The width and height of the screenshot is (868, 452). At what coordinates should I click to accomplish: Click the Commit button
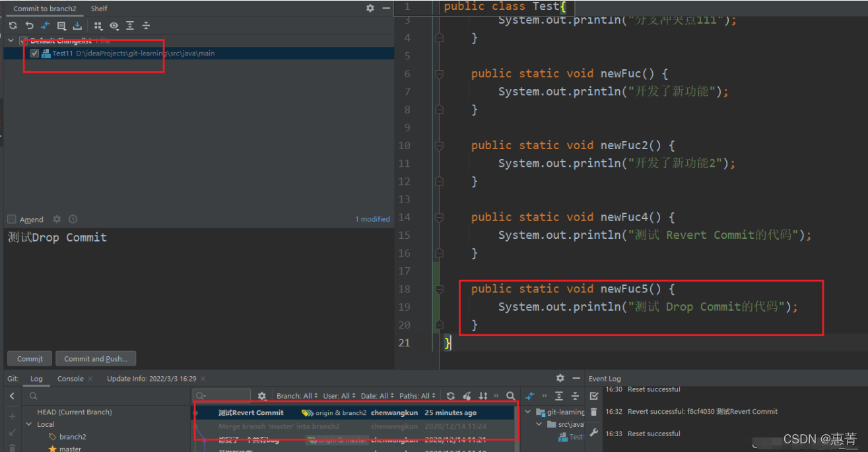click(x=30, y=358)
